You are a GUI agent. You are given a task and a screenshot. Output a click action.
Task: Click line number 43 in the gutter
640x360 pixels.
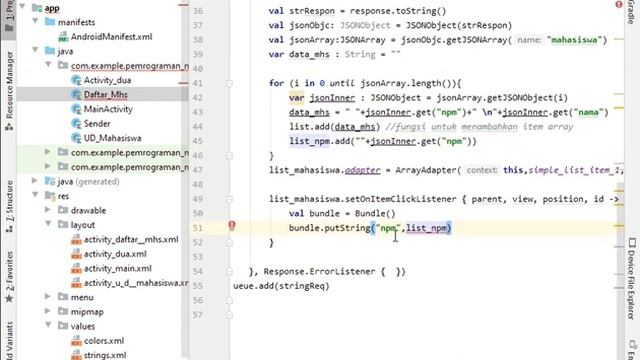tap(198, 112)
